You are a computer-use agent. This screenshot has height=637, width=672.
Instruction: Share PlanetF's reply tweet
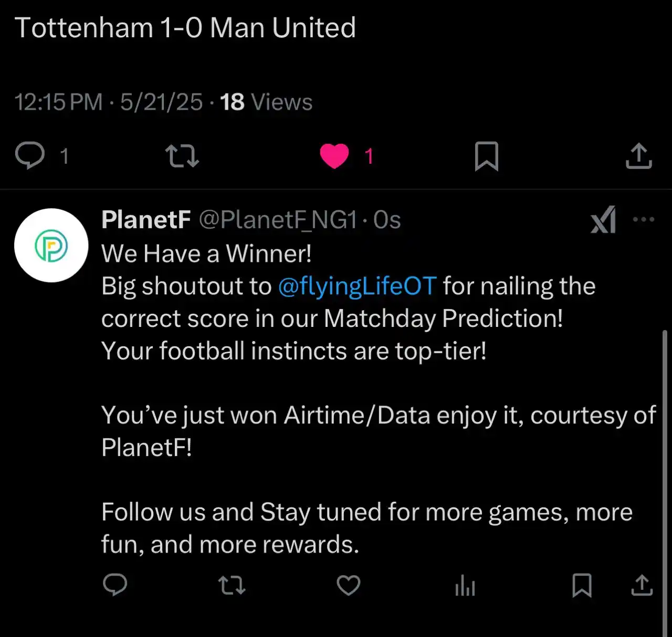[x=642, y=585]
